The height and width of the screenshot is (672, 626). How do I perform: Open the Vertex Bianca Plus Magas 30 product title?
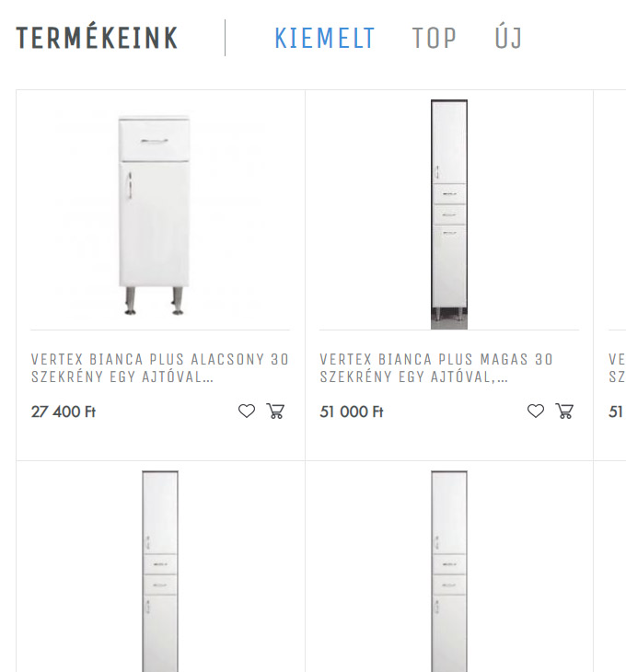click(436, 367)
